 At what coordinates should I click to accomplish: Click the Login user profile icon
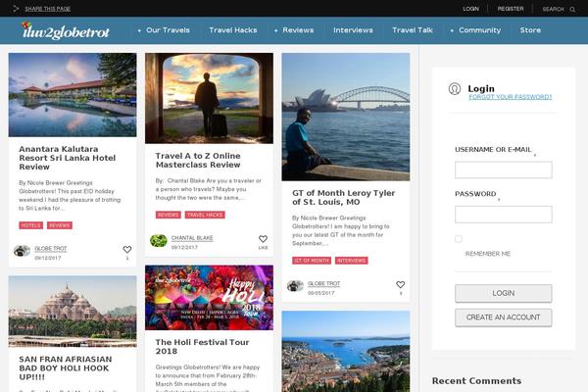(x=455, y=89)
